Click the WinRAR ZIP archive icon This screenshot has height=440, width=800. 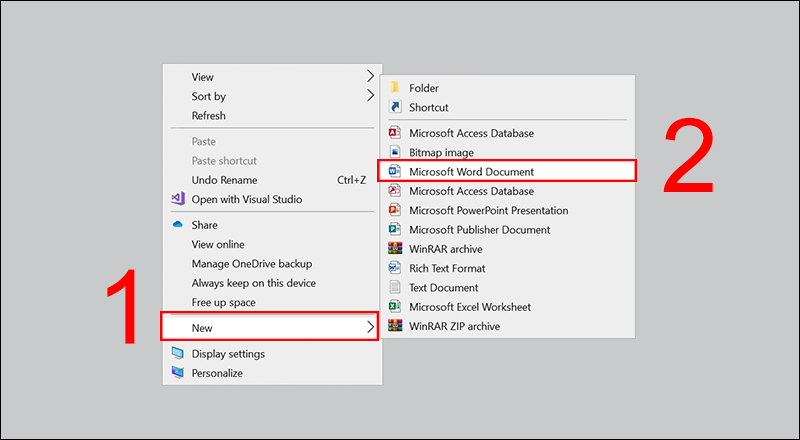click(x=394, y=326)
